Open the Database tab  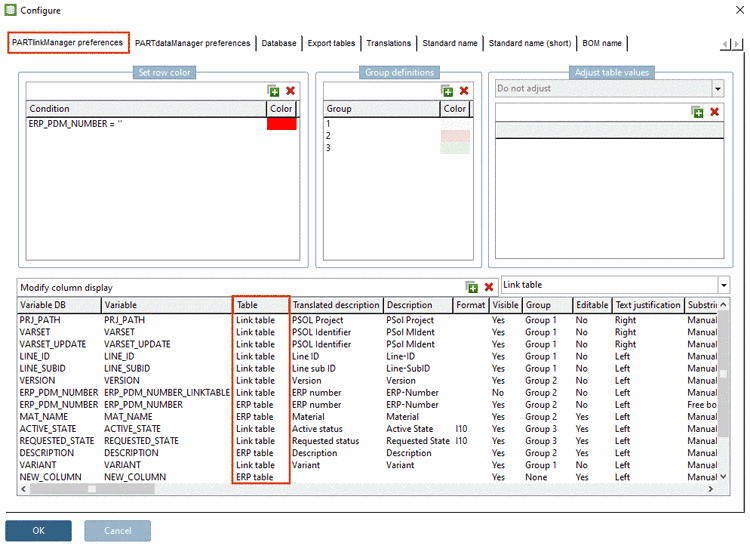(279, 43)
